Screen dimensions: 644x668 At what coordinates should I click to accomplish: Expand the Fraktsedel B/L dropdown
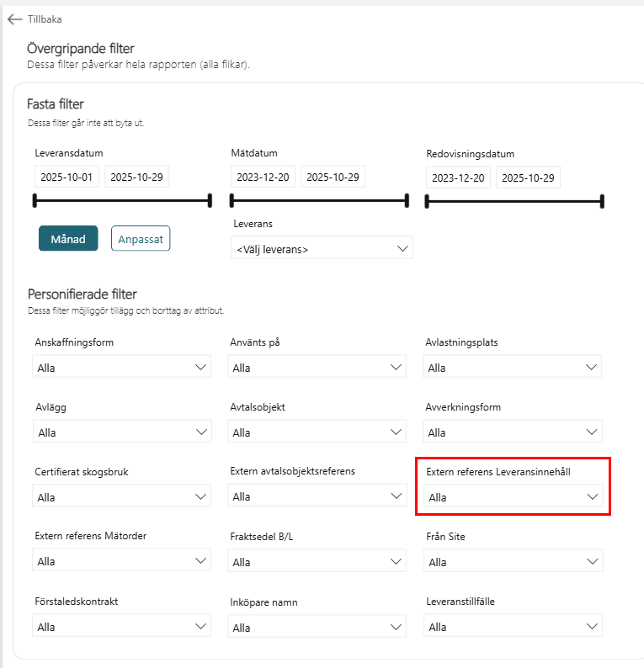pos(317,562)
